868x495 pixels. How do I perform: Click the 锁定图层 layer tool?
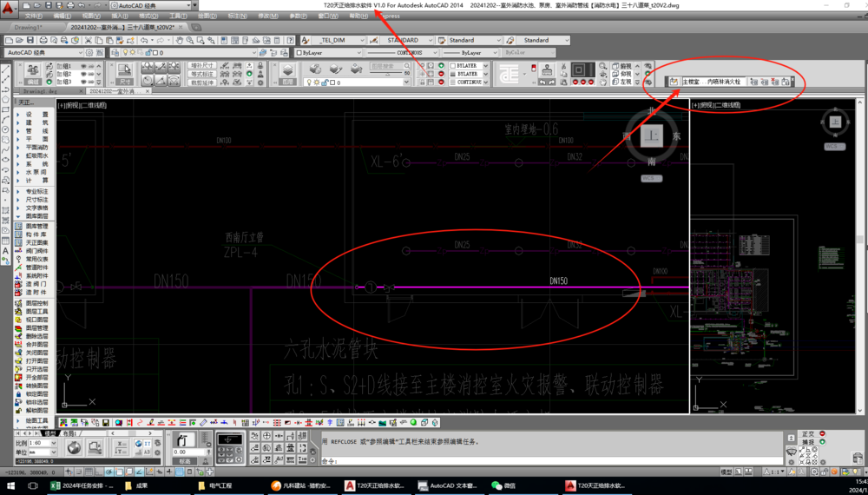36,394
